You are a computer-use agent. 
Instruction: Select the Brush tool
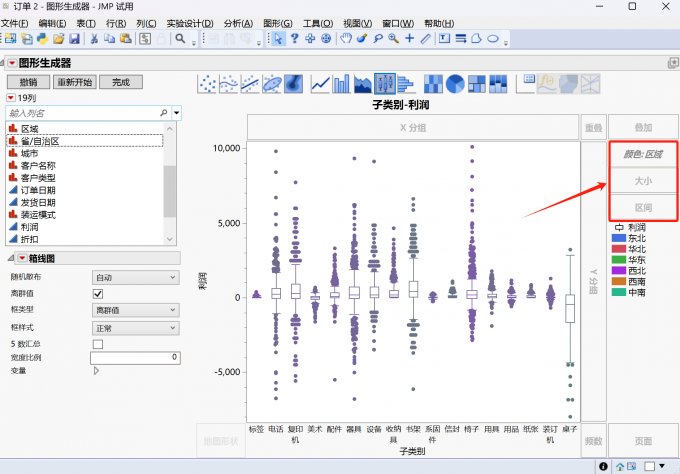pos(362,39)
